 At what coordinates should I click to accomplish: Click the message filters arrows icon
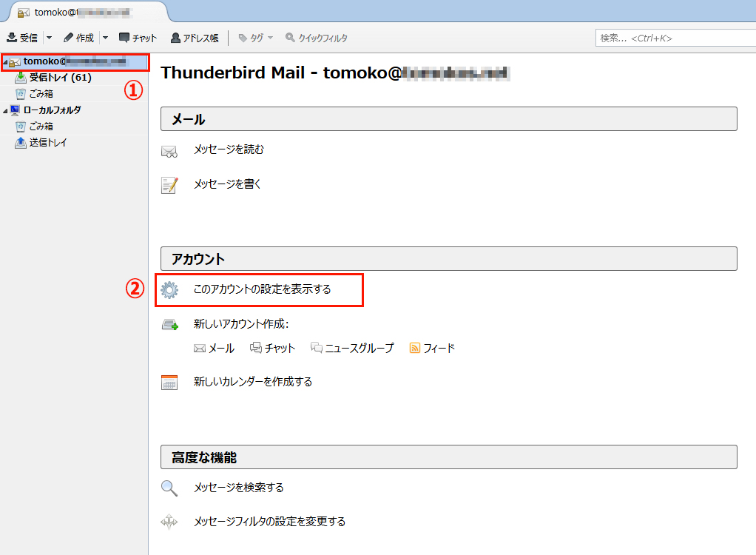(x=169, y=522)
